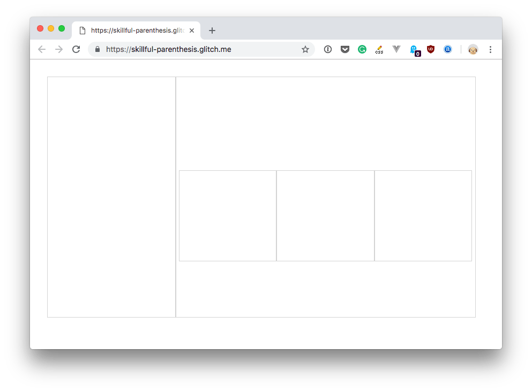The height and width of the screenshot is (392, 532).
Task: Open the Vue devtools extension
Action: (x=396, y=49)
